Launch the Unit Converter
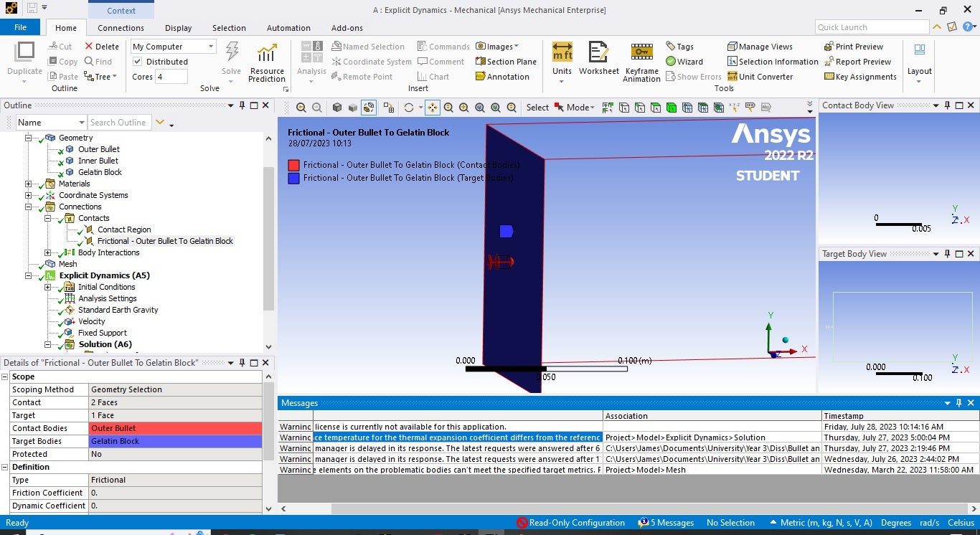Image resolution: width=980 pixels, height=535 pixels. click(760, 77)
